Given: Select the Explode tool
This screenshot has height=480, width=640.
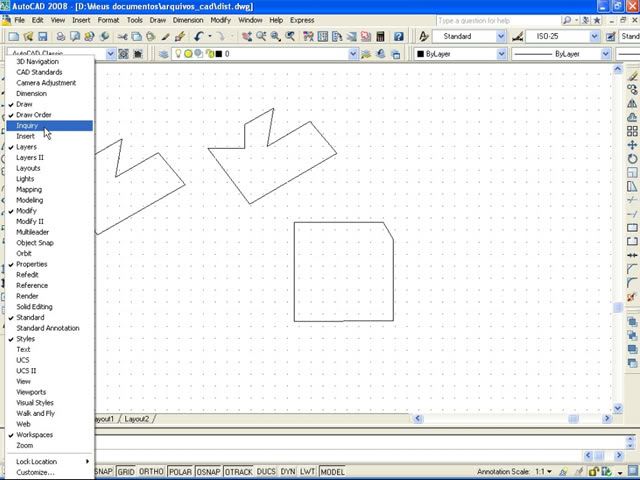Looking at the screenshot, I should (632, 297).
